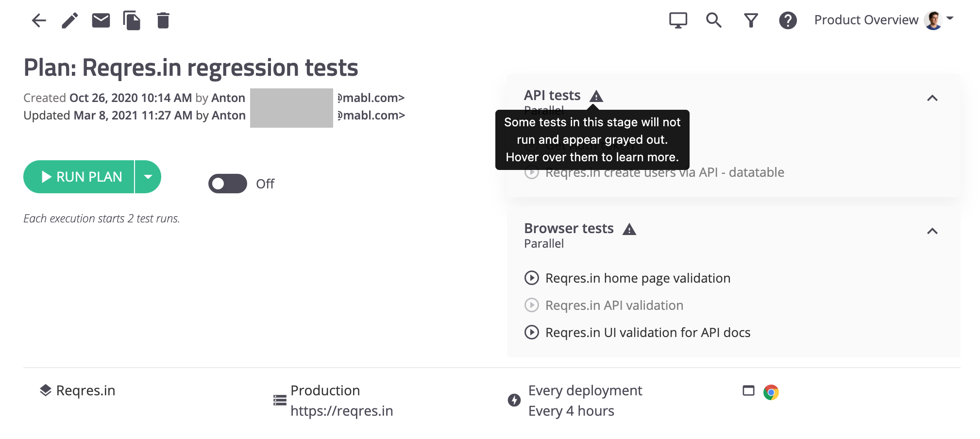
Task: Open Reqres.in create users via API - datatable
Action: 664,172
